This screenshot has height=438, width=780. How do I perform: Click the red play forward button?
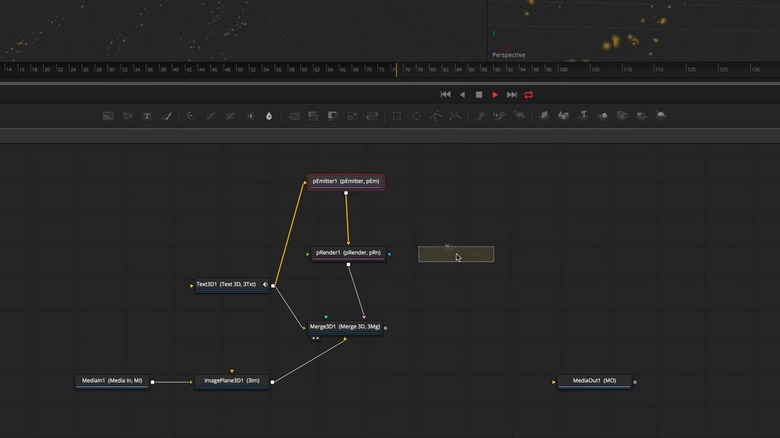(495, 95)
